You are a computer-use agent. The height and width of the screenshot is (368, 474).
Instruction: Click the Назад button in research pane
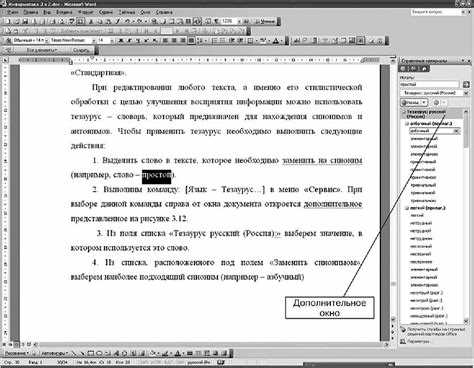[x=411, y=102]
